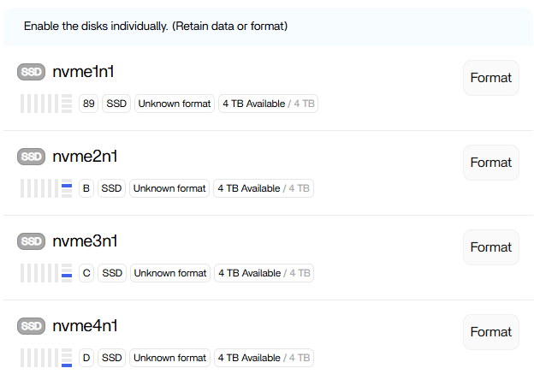Viewport: 534px width, 392px height.
Task: Click nvme2n1's Unknown format tag
Action: (x=169, y=188)
